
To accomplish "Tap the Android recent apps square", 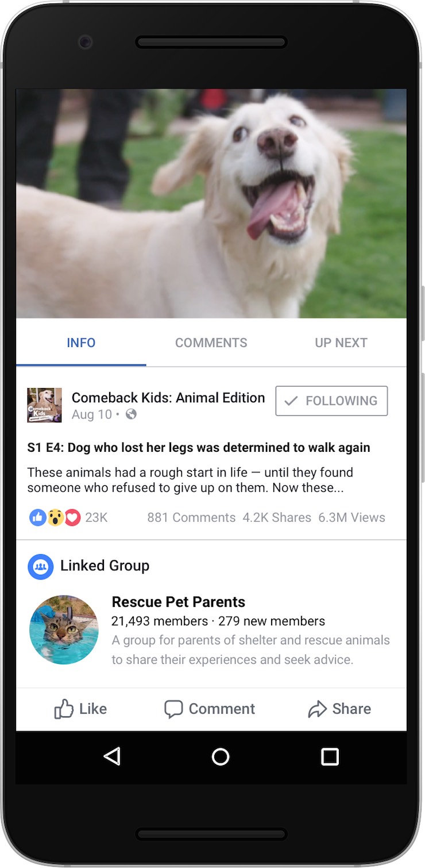I will click(330, 756).
